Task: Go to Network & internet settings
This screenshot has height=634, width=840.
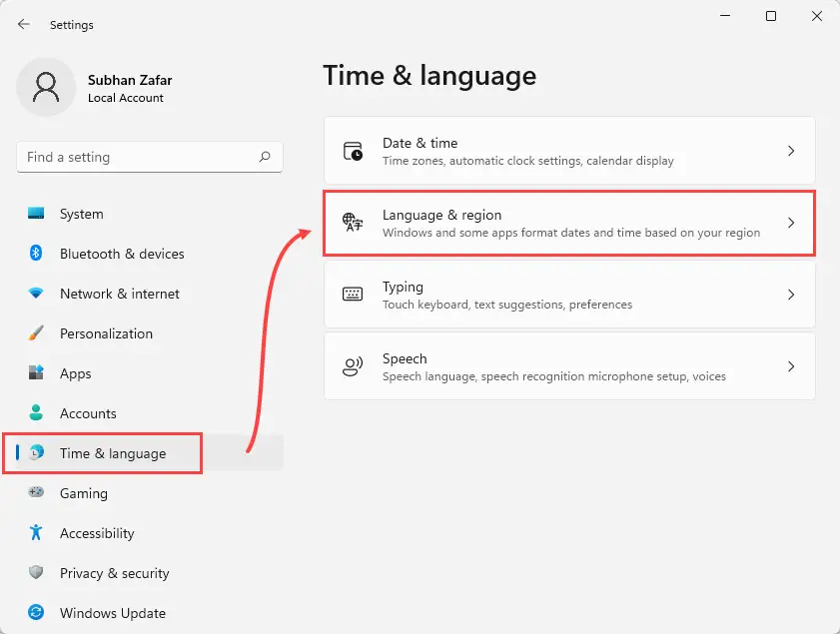Action: (x=150, y=294)
